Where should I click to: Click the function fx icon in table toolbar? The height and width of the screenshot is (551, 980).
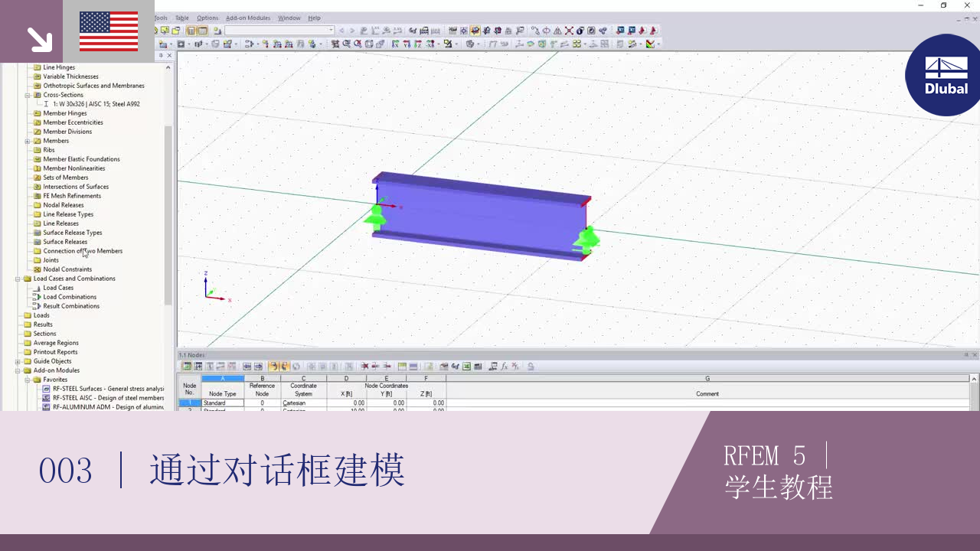[x=505, y=367]
